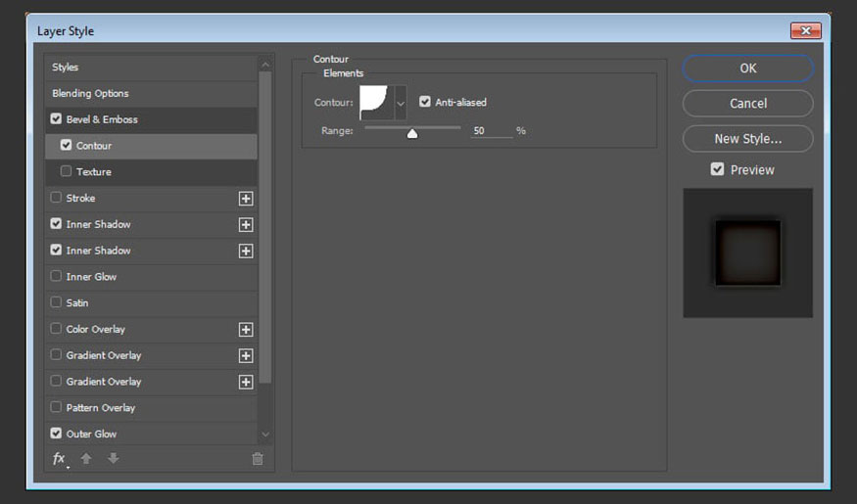This screenshot has width=857, height=504.
Task: Enable the first Gradient Overlay checkbox
Action: tap(56, 354)
